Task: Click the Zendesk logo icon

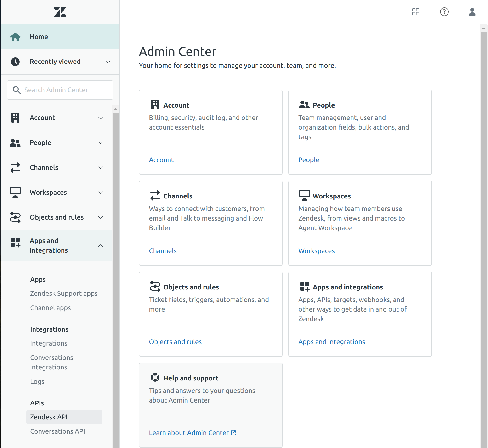Action: coord(60,12)
